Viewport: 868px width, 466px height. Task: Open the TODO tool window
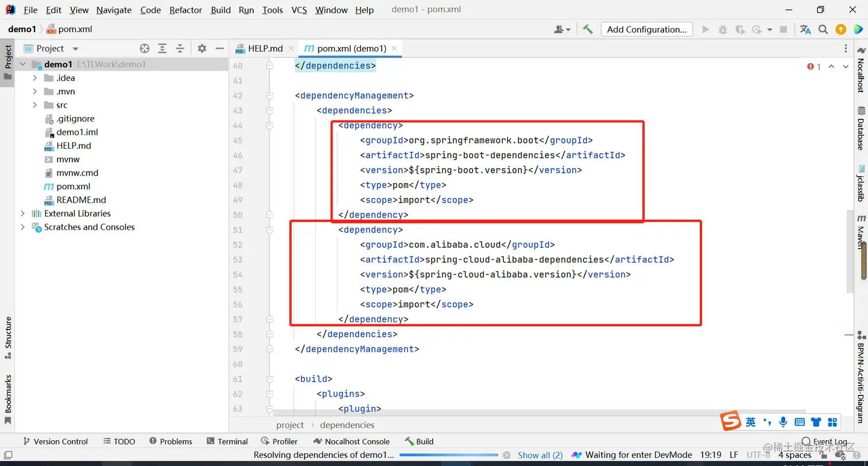[x=119, y=441]
